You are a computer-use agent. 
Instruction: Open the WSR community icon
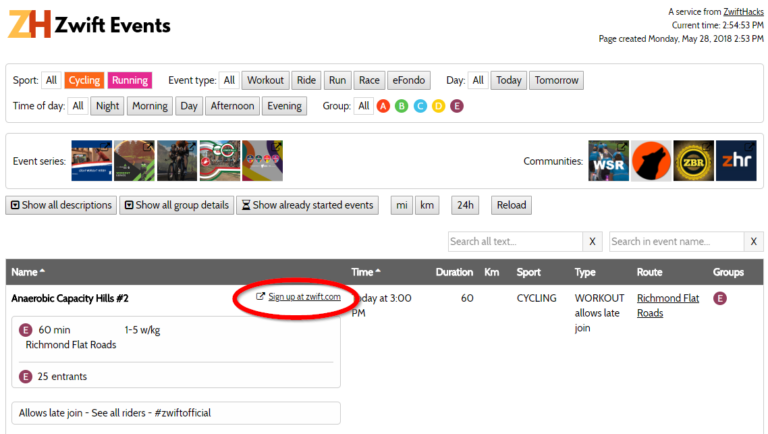tap(608, 161)
